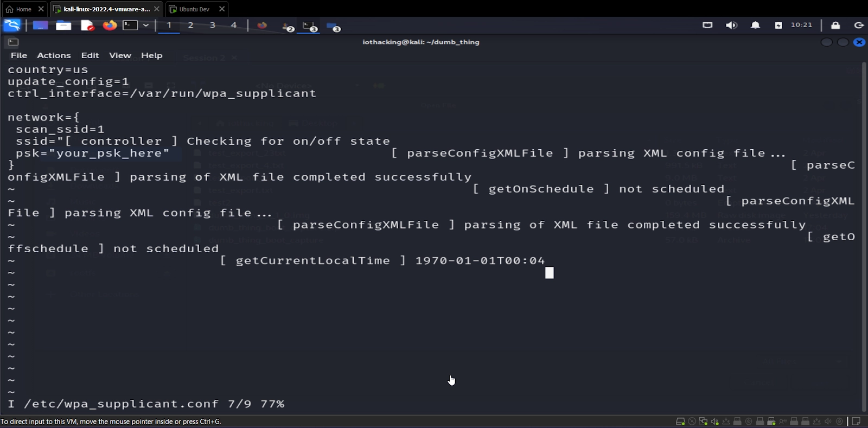This screenshot has width=868, height=428.
Task: Select terminal taskbar group with 3 windows
Action: coord(310,26)
